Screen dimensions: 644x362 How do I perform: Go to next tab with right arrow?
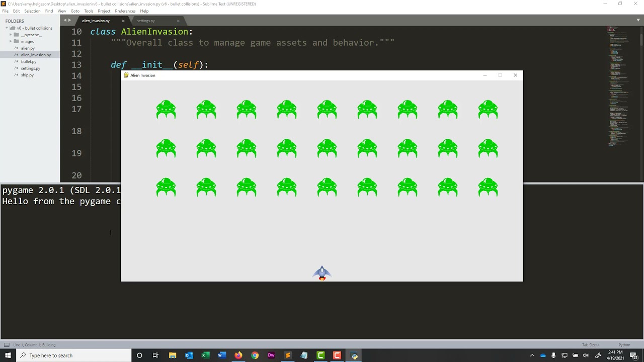(69, 20)
